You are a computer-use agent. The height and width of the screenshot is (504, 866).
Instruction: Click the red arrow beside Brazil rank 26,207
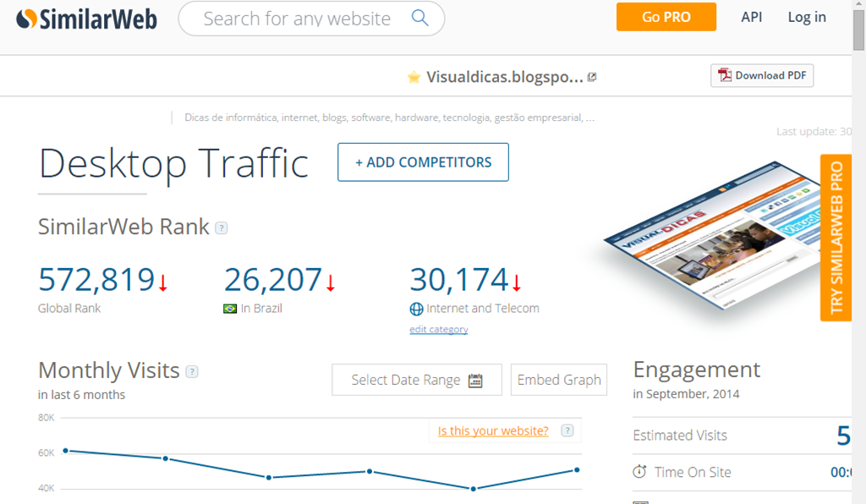coord(331,282)
